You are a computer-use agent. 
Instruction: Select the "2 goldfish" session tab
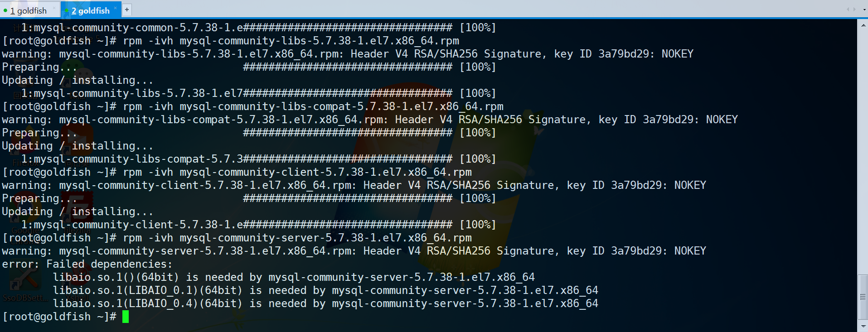coord(90,11)
